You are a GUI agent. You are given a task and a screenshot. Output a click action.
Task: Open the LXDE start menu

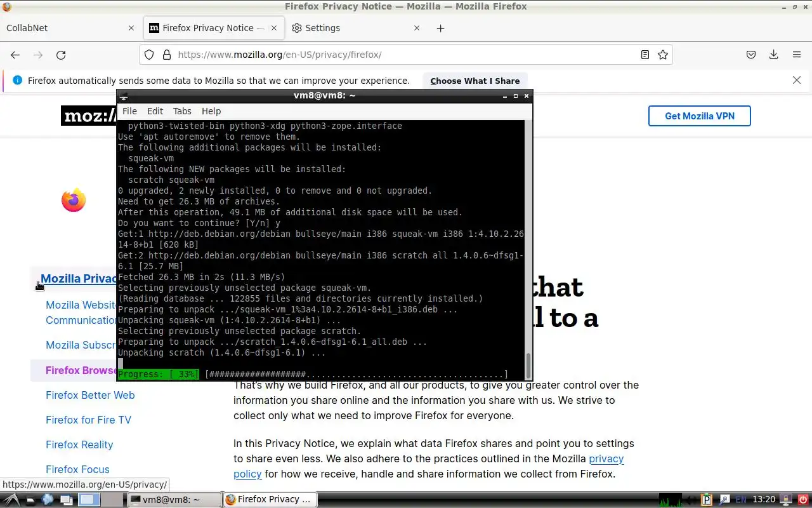click(12, 500)
